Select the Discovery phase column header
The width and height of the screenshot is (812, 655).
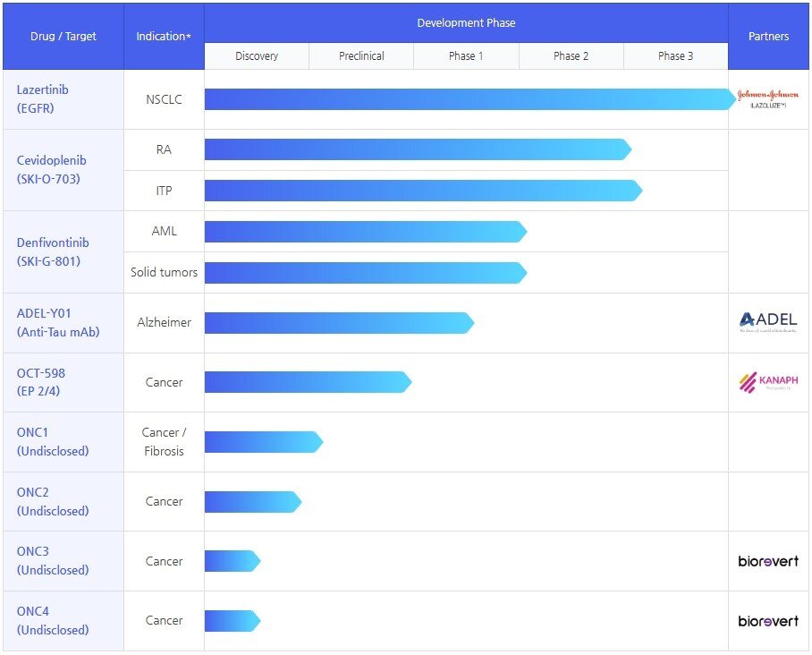(x=257, y=56)
